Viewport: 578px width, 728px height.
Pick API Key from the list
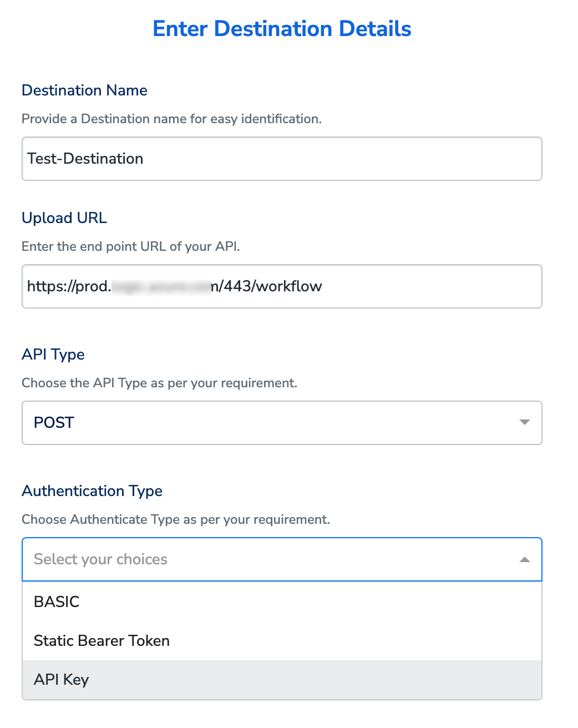click(61, 680)
